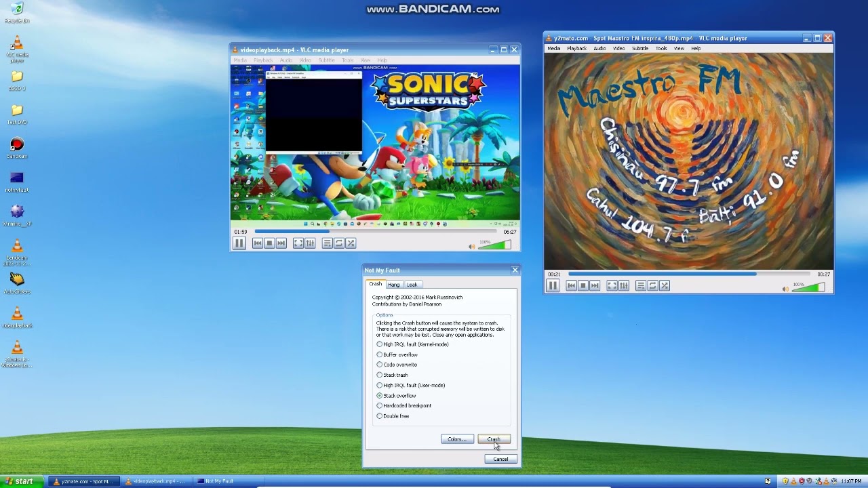This screenshot has height=488, width=868.
Task: Open Tools menu in Maestro FM VLC window
Action: [661, 49]
